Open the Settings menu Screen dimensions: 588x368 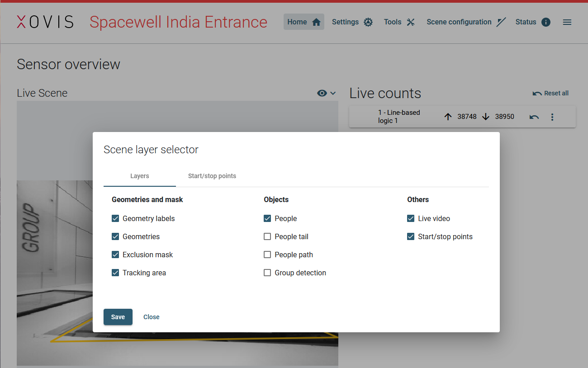352,22
